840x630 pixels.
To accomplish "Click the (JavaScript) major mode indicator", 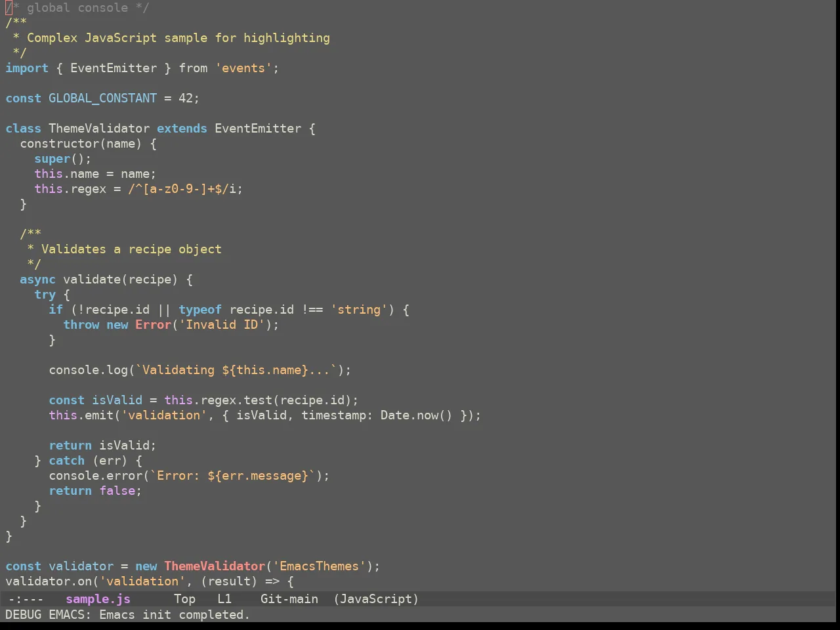I will (x=376, y=598).
